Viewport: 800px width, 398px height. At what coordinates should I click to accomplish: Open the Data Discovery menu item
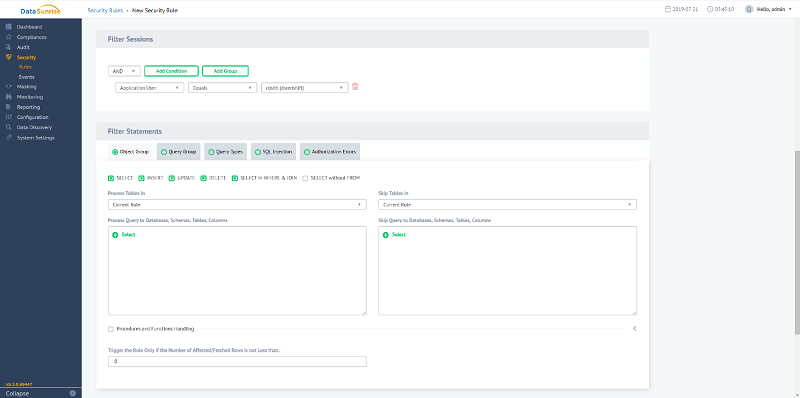coord(34,127)
